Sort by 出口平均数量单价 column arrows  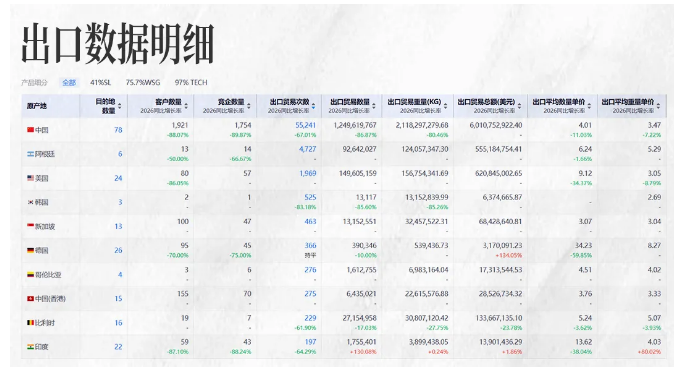click(589, 106)
